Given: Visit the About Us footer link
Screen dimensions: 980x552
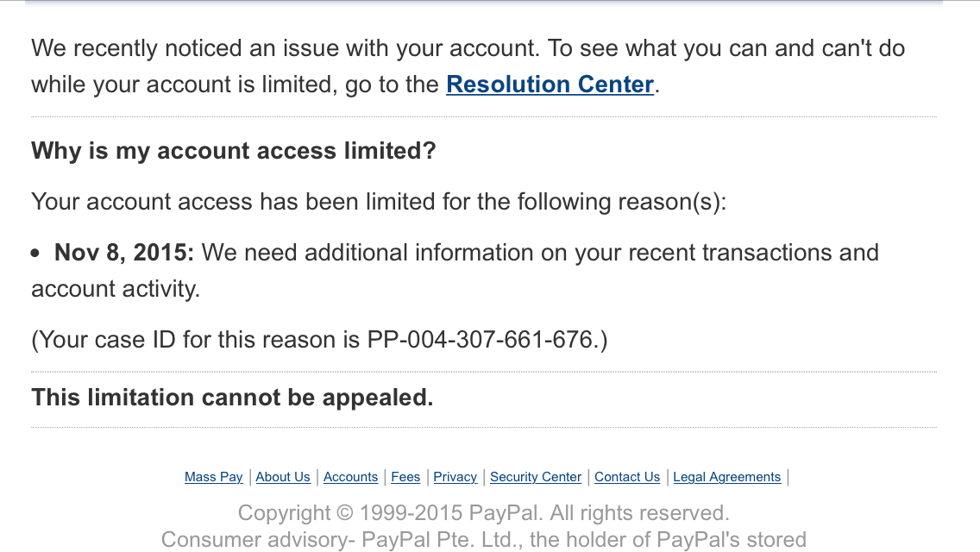Looking at the screenshot, I should 282,477.
